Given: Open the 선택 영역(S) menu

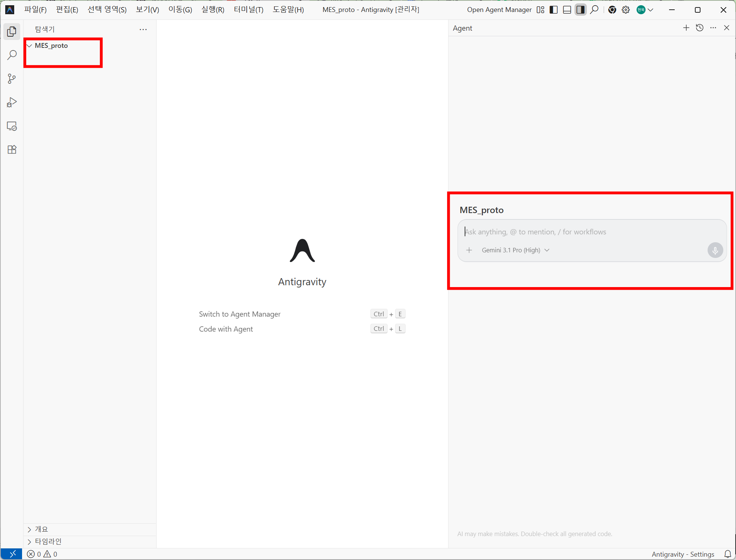Looking at the screenshot, I should [107, 10].
